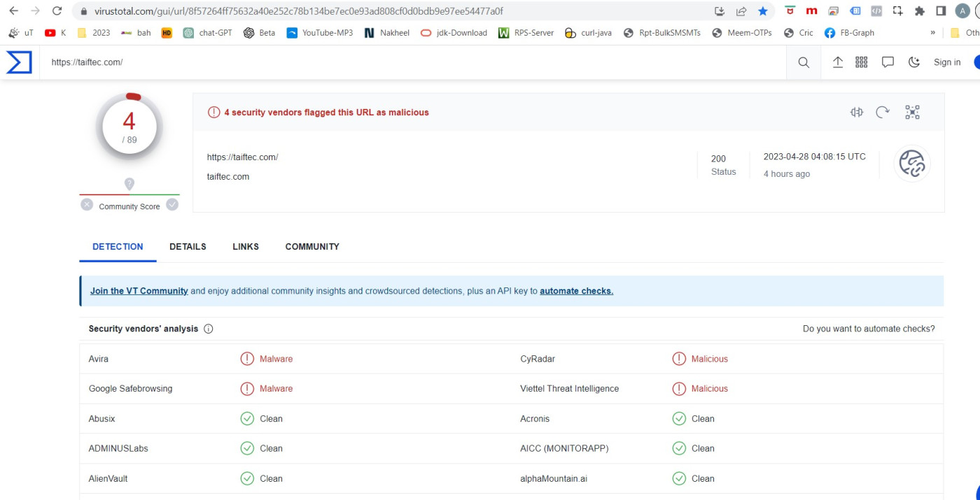Open the curl-java bookmark

pyautogui.click(x=588, y=33)
